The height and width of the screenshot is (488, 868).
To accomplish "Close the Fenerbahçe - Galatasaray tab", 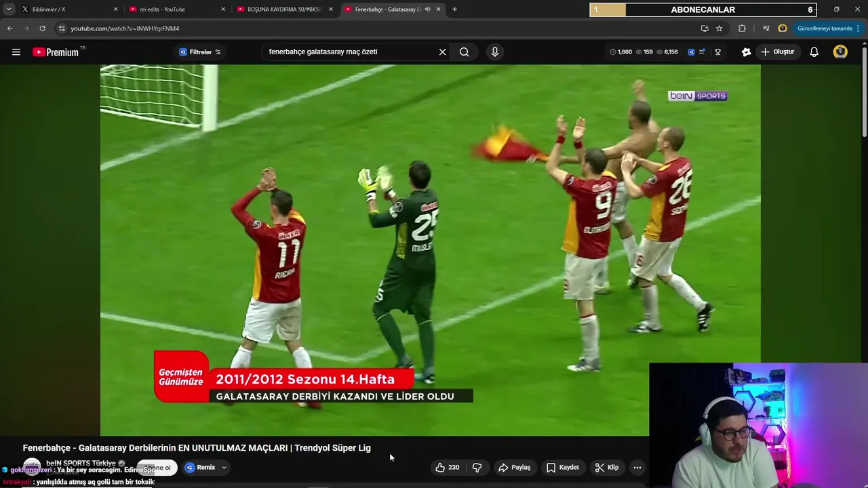I will tap(438, 9).
